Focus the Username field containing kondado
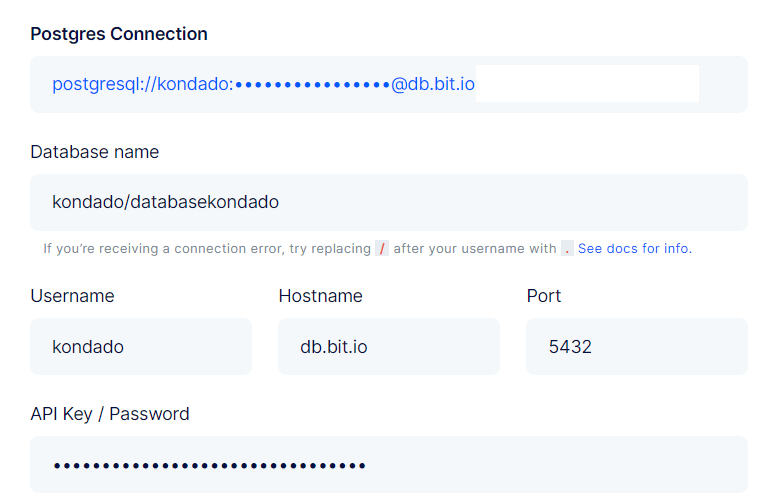 [140, 347]
